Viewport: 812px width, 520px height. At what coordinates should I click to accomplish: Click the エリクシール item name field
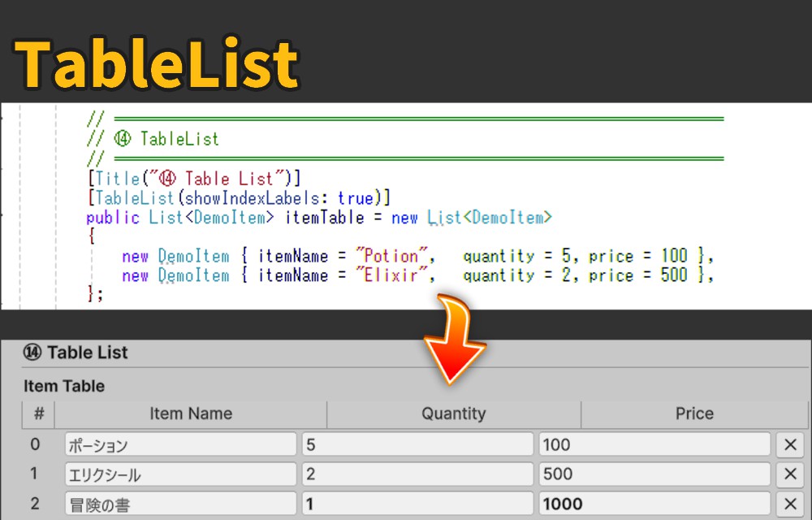180,474
